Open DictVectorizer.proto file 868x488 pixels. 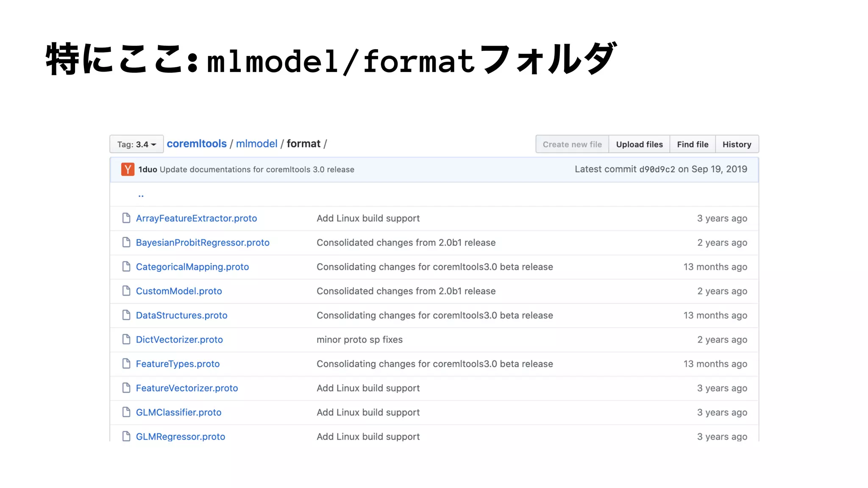[179, 340]
